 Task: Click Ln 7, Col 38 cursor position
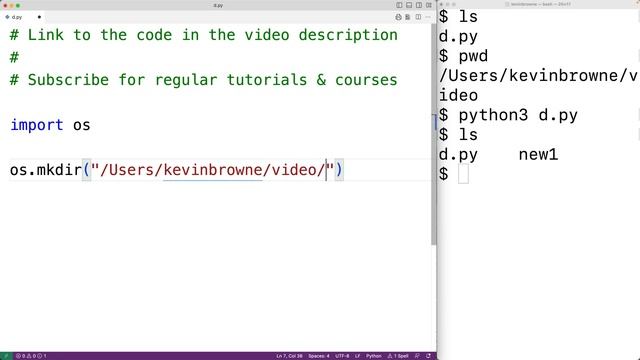click(289, 356)
